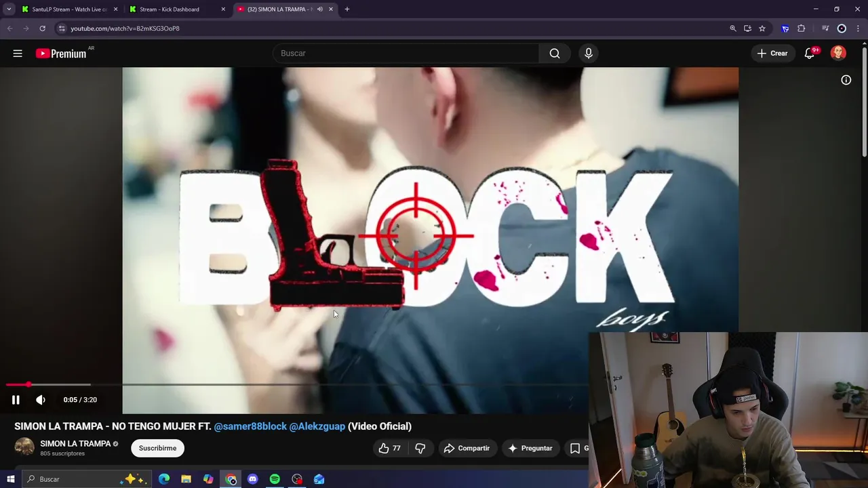Open the channel avatar thumbnail
This screenshot has height=488, width=868.
tap(24, 447)
